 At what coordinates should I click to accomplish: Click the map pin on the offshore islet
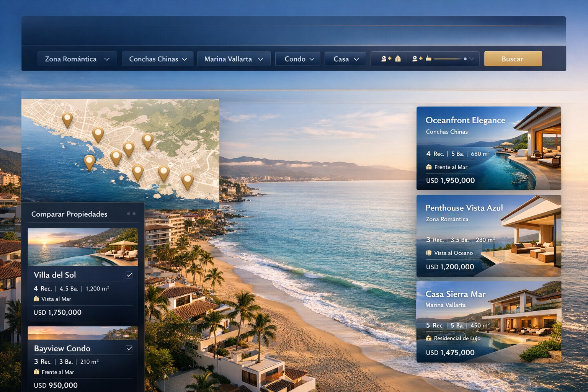(89, 162)
